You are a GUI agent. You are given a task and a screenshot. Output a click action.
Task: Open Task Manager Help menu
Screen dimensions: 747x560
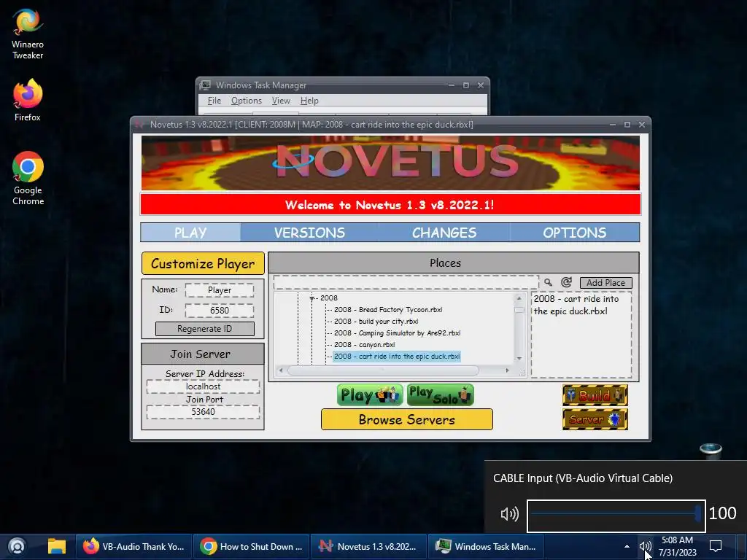pyautogui.click(x=309, y=101)
